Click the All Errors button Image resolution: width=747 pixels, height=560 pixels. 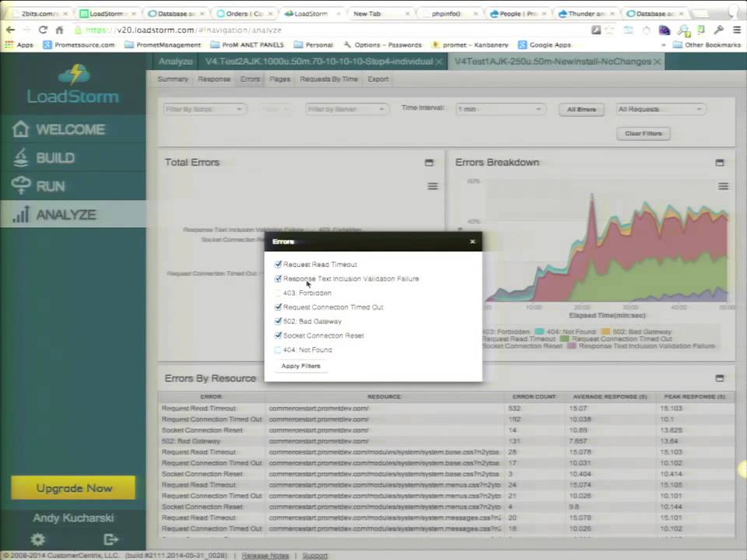pos(581,109)
